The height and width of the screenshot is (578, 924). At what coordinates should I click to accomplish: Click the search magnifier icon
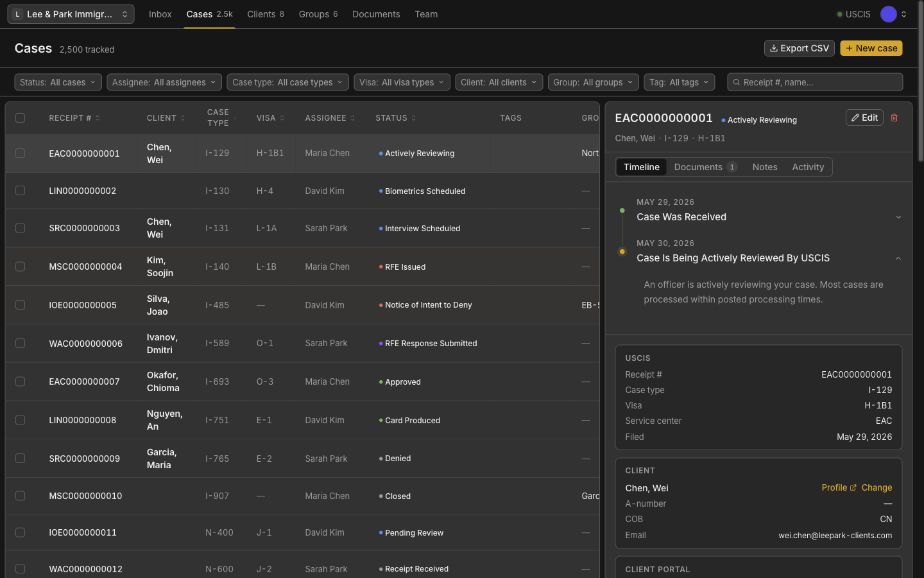click(737, 82)
